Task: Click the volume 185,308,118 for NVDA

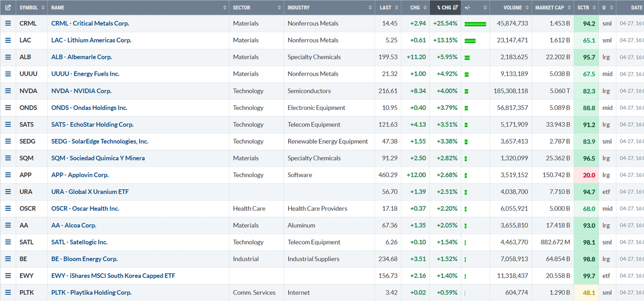Action: pos(510,91)
